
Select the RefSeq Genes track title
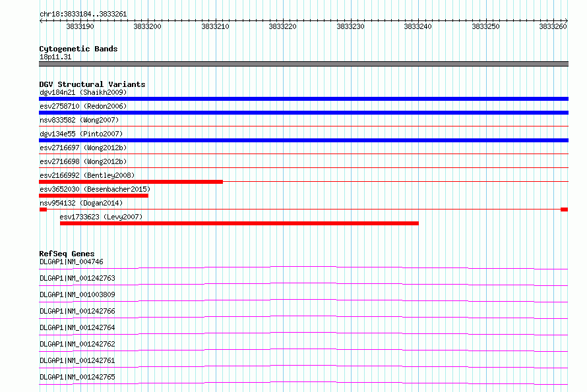[67, 254]
